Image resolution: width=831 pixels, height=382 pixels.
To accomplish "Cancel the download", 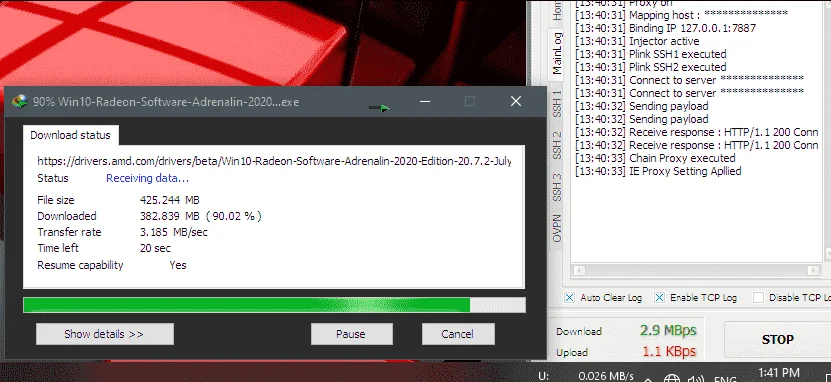I will [458, 334].
